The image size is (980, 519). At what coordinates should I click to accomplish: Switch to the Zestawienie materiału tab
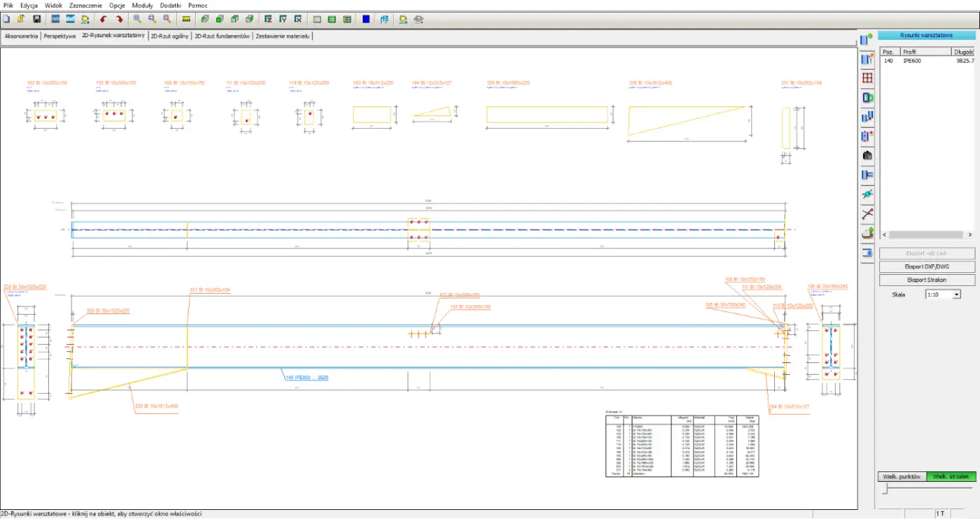pyautogui.click(x=282, y=36)
